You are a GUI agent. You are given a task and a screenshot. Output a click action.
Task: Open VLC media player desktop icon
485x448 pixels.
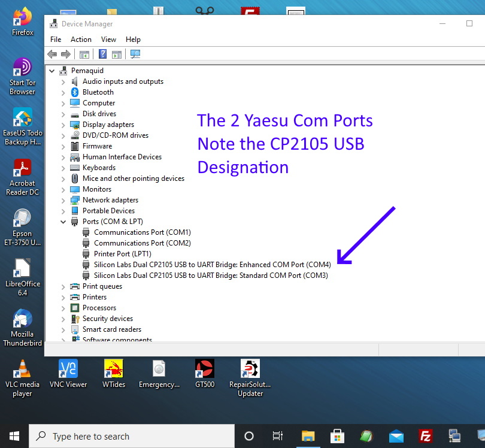point(22,378)
